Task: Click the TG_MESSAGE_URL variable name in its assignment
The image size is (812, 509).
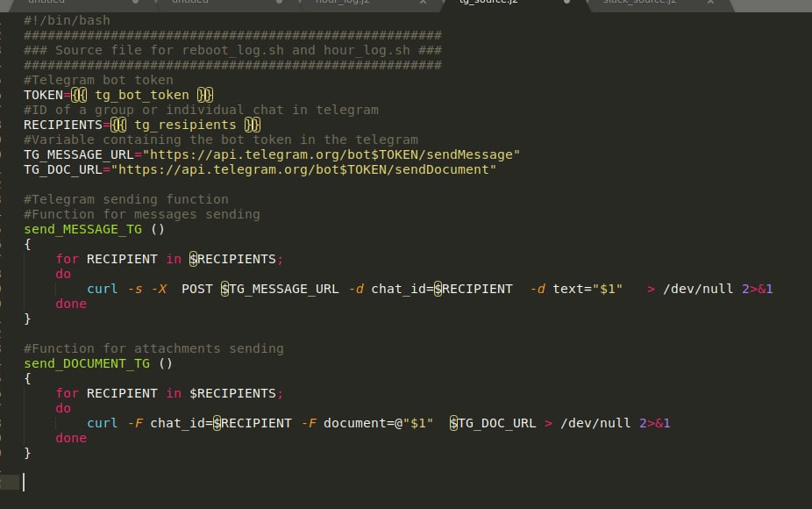Action: [x=79, y=155]
